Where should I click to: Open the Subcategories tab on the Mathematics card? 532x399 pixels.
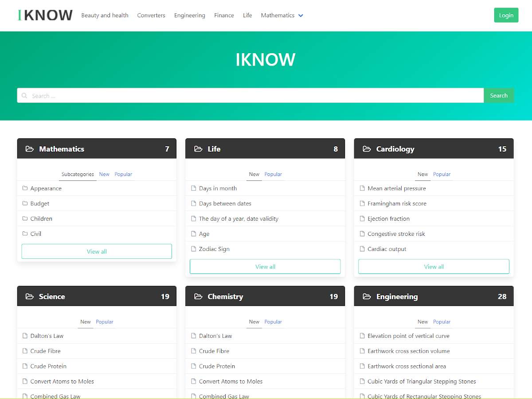coord(78,174)
